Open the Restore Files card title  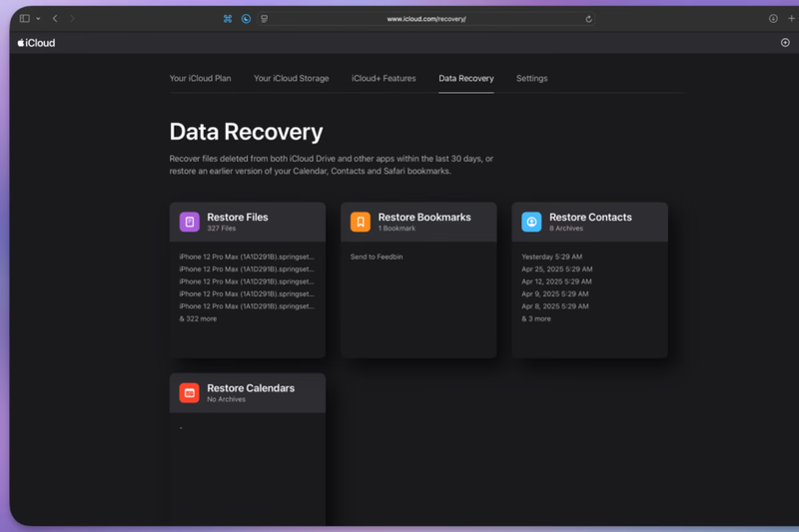[238, 218]
